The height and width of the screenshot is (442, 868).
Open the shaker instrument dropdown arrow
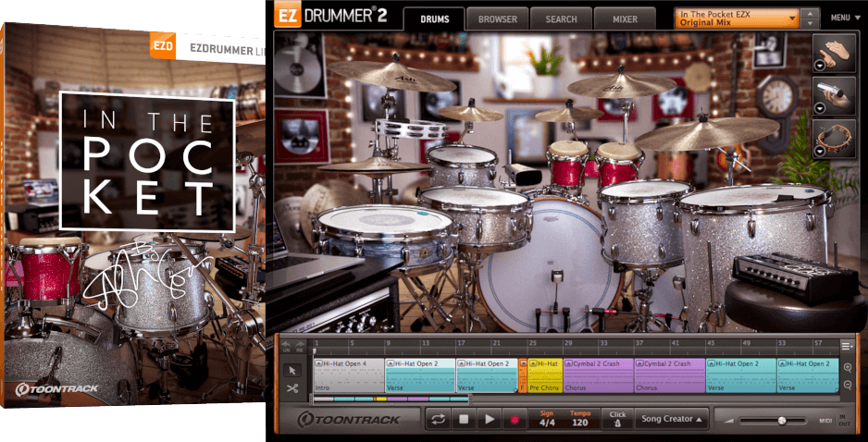click(820, 108)
